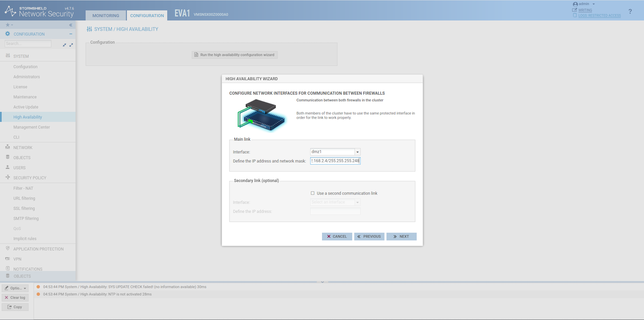Collapse the sidebar using double-chevron arrow

(70, 25)
